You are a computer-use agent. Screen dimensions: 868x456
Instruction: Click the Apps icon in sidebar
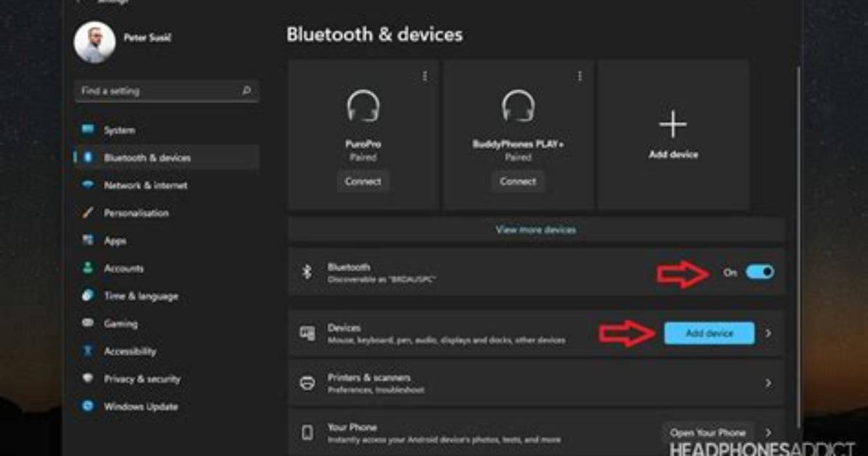point(88,240)
